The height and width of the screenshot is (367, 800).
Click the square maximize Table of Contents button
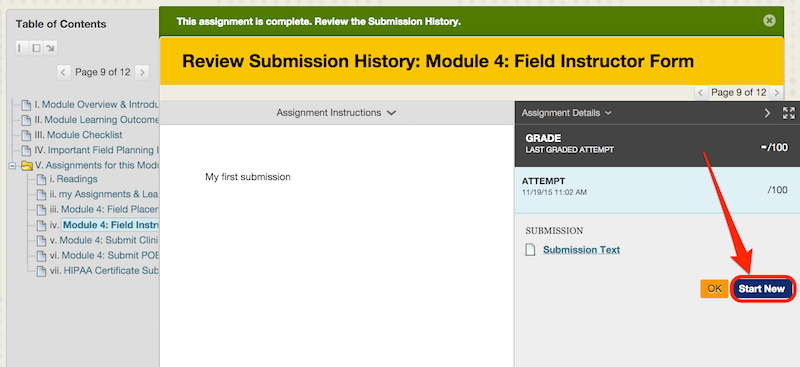(36, 48)
